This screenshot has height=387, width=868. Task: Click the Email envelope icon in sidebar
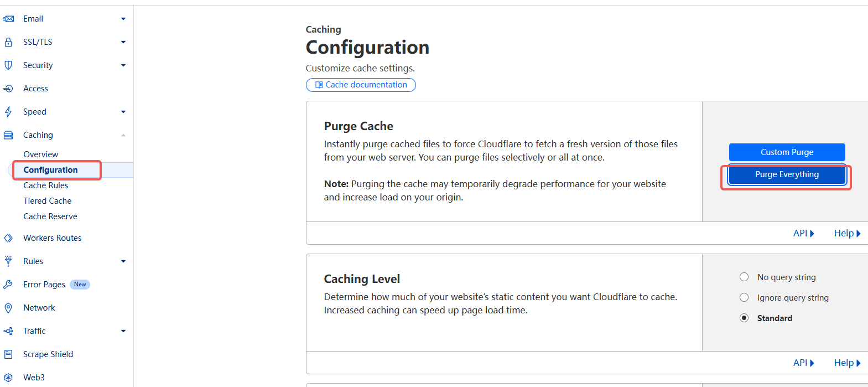8,19
